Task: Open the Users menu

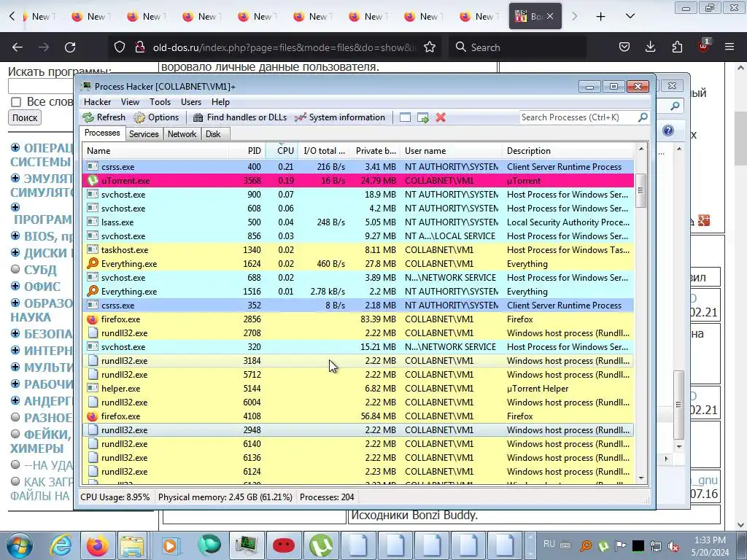Action: [191, 102]
